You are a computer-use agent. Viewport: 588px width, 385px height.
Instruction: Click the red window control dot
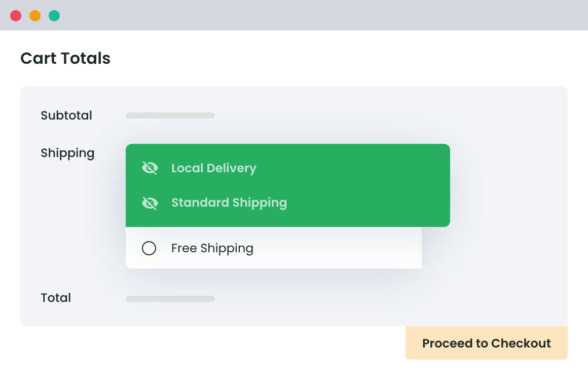(16, 15)
